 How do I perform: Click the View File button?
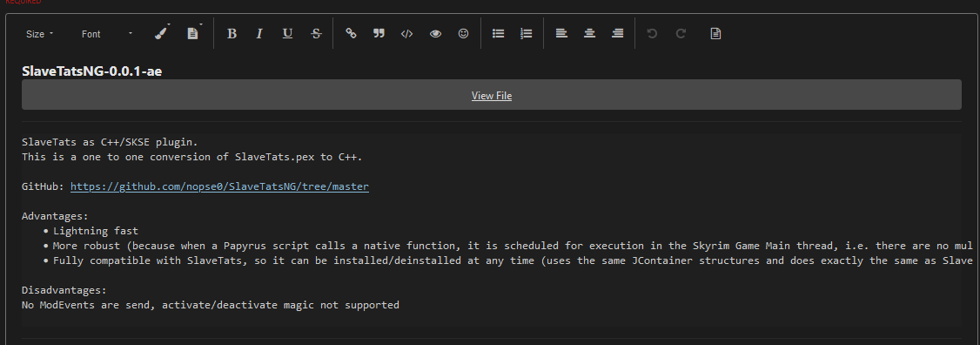coord(491,95)
